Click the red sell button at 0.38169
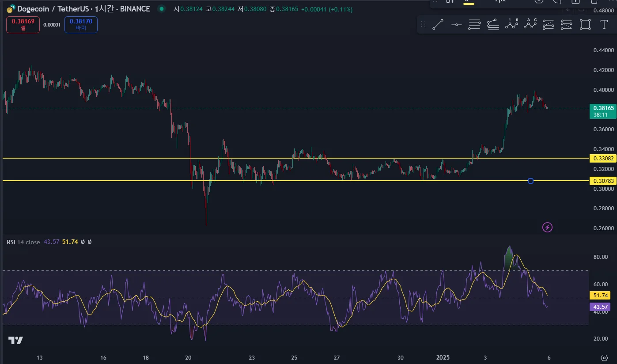Viewport: 617px width, 364px height. [x=23, y=24]
